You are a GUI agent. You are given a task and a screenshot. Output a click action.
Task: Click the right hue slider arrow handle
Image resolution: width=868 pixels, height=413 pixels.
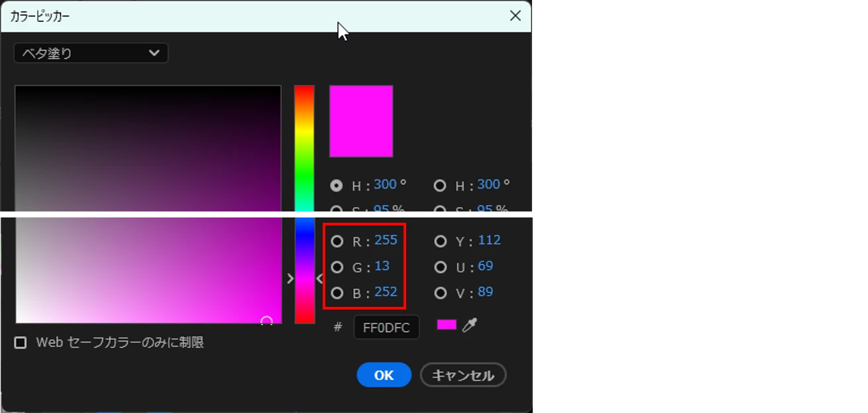point(319,278)
